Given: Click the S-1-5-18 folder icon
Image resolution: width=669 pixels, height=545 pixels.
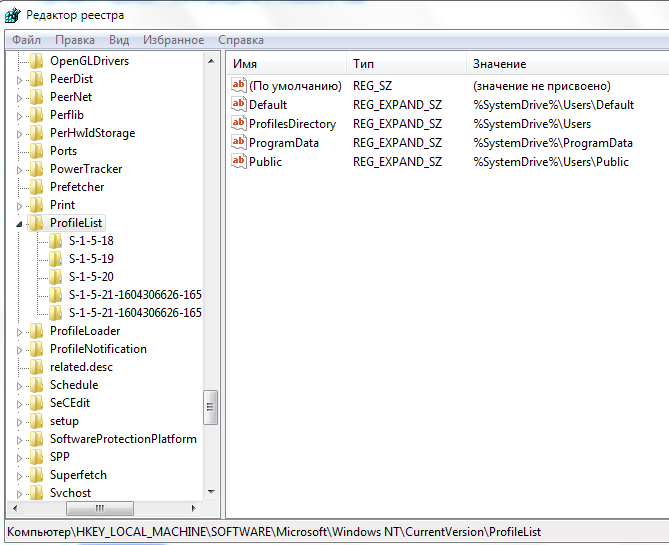Looking at the screenshot, I should (55, 241).
